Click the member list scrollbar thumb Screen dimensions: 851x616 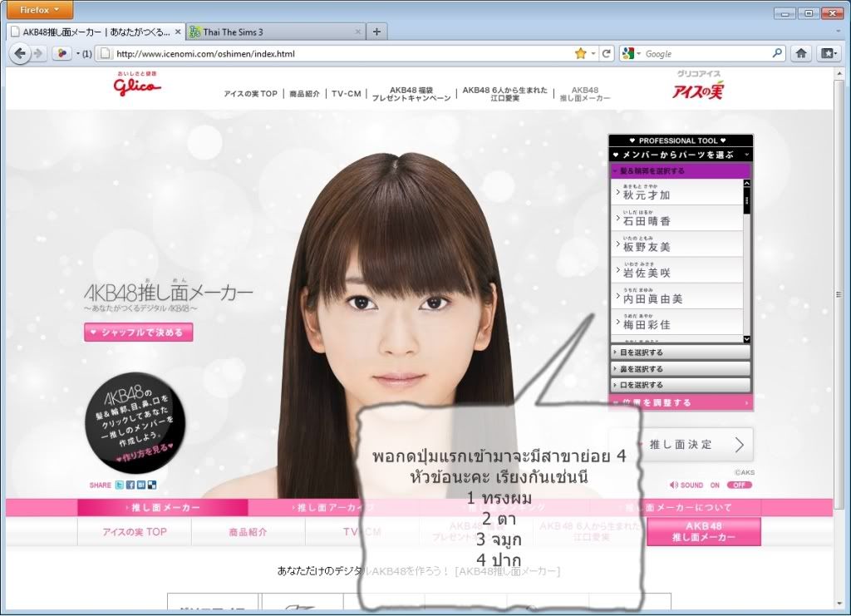[747, 200]
